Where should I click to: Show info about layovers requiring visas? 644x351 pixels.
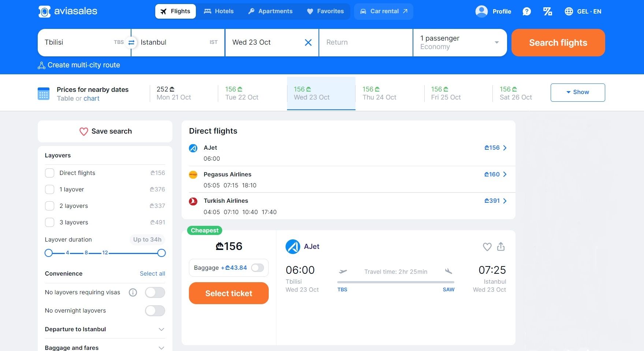click(x=133, y=292)
